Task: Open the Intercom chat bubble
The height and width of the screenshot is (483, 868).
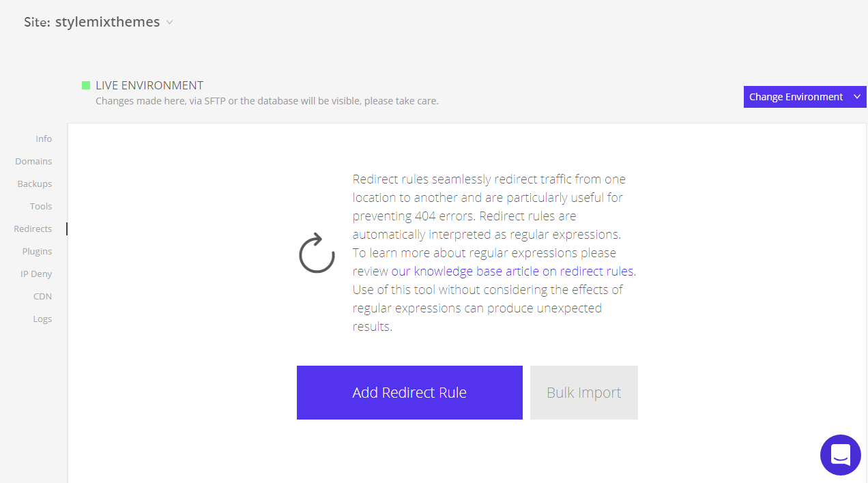Action: click(840, 455)
